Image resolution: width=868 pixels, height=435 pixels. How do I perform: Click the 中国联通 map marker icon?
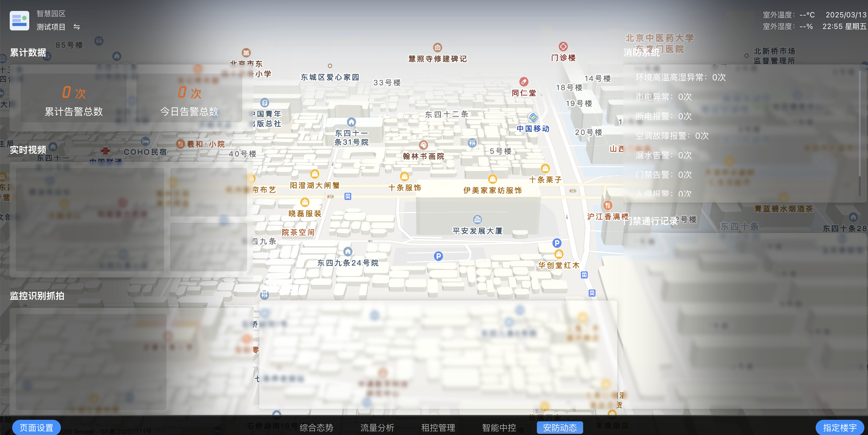pos(105,151)
